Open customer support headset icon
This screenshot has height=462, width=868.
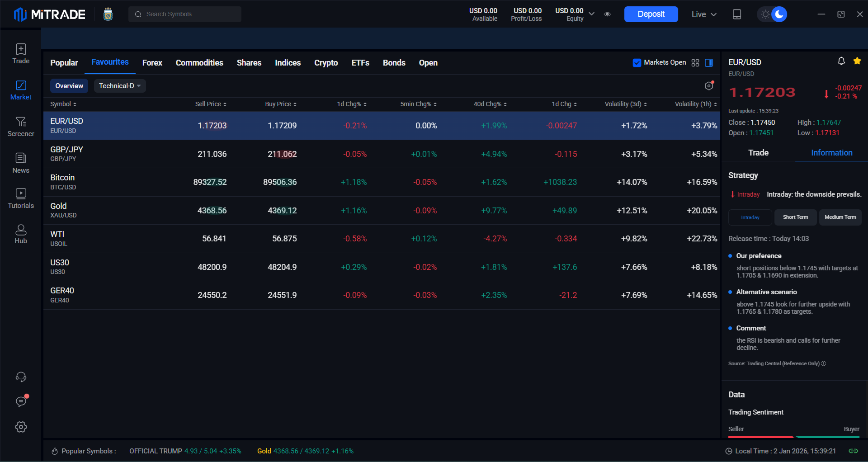21,377
